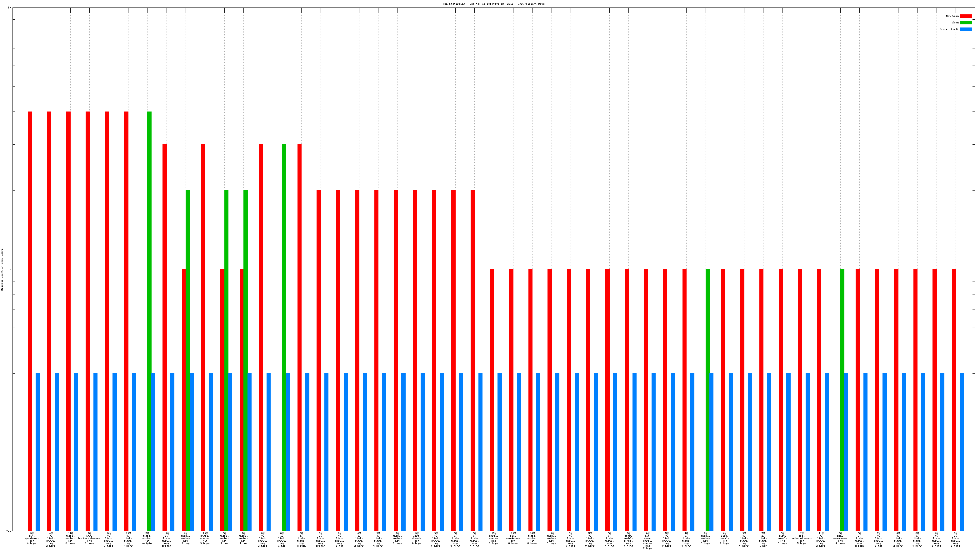Click the "Message Count or Spam Score" axis label
This screenshot has height=551, width=980.
(2, 269)
